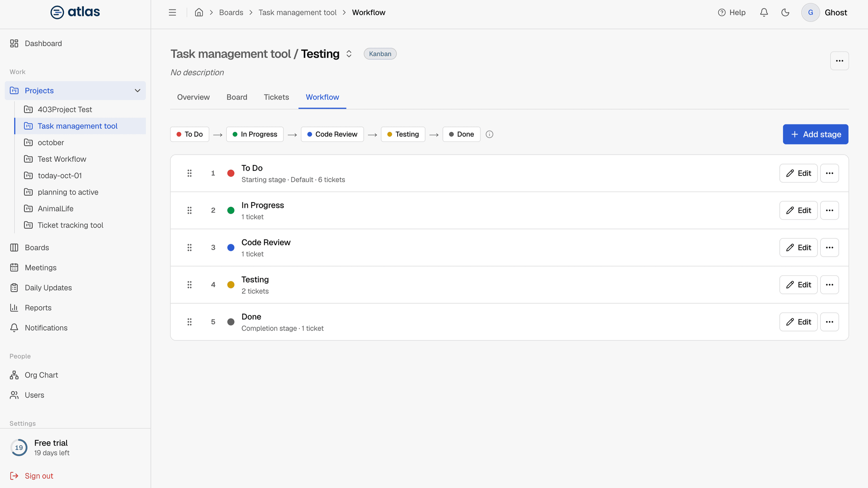The height and width of the screenshot is (488, 868).
Task: Open the notifications bell in header
Action: [x=764, y=12]
